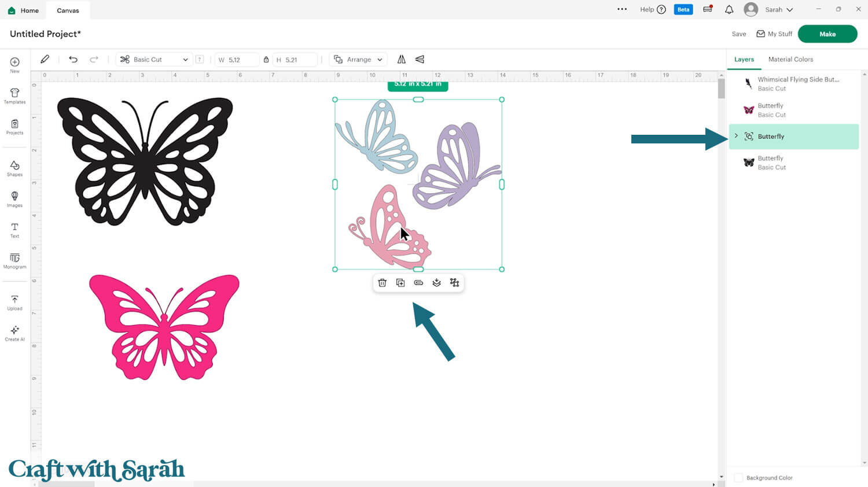Image resolution: width=868 pixels, height=487 pixels.
Task: Click the canvas vertical scrollbar thumb
Action: [721, 88]
